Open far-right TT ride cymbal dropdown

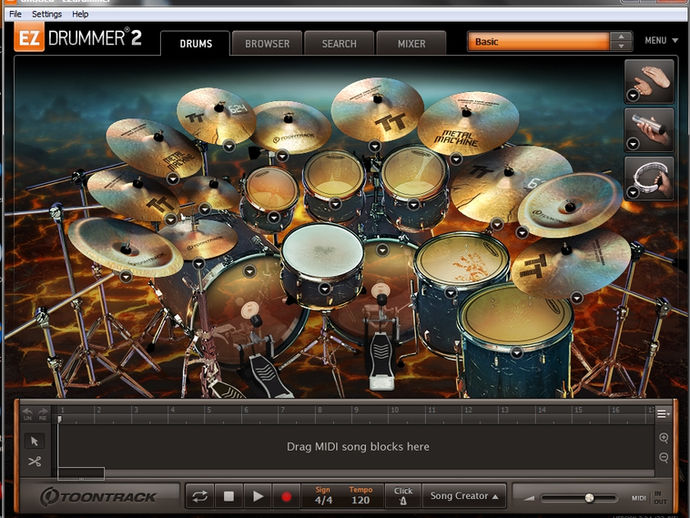576,298
